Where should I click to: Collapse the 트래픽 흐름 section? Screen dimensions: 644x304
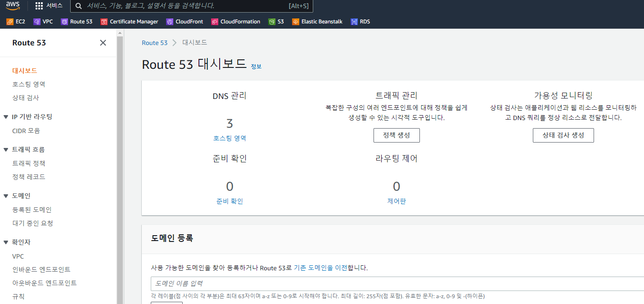[x=6, y=150]
